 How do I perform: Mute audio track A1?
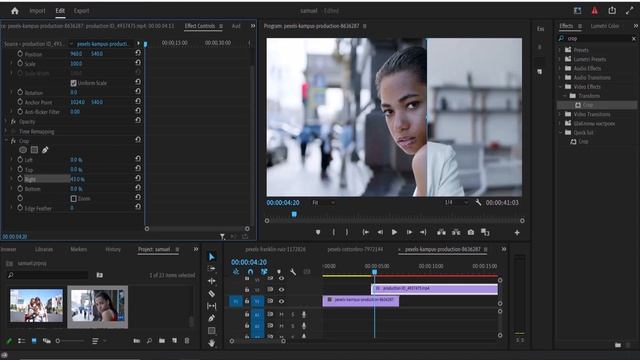(x=281, y=314)
